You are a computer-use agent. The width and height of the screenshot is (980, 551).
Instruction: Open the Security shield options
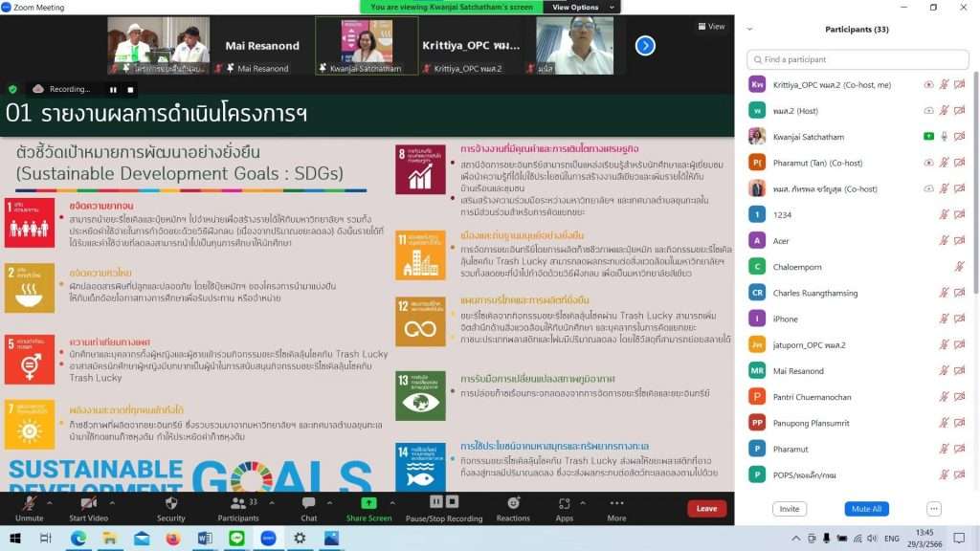(x=170, y=503)
